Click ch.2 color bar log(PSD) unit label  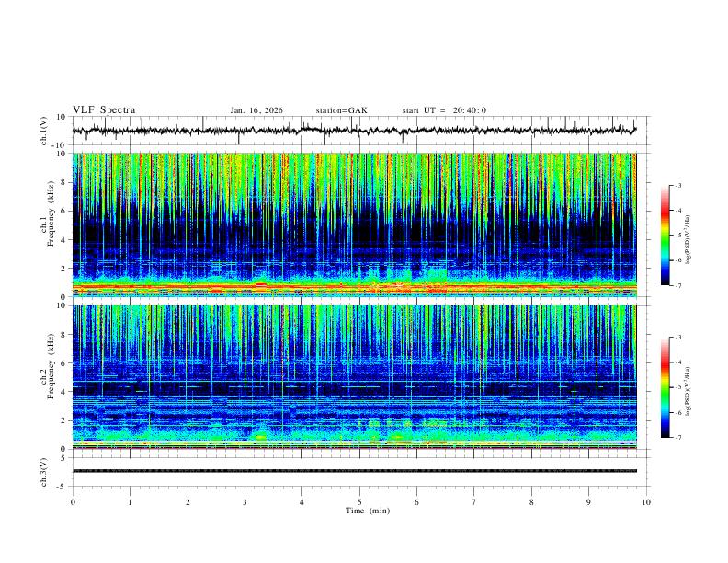click(688, 392)
